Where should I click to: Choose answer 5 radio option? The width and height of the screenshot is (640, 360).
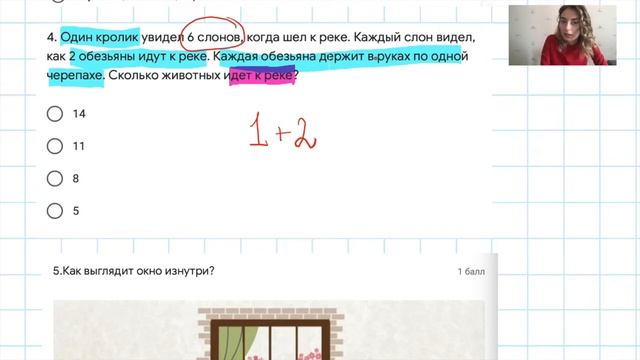coord(55,211)
